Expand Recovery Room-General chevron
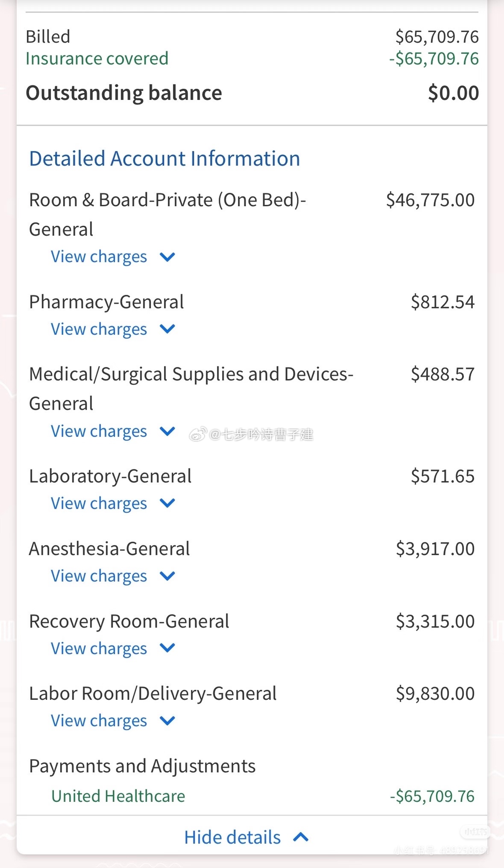 tap(167, 648)
